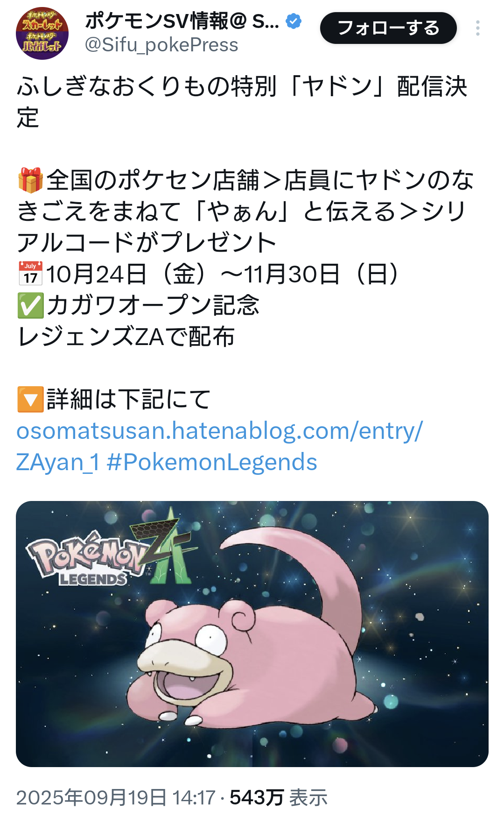Click the フォローする follow button

(388, 28)
